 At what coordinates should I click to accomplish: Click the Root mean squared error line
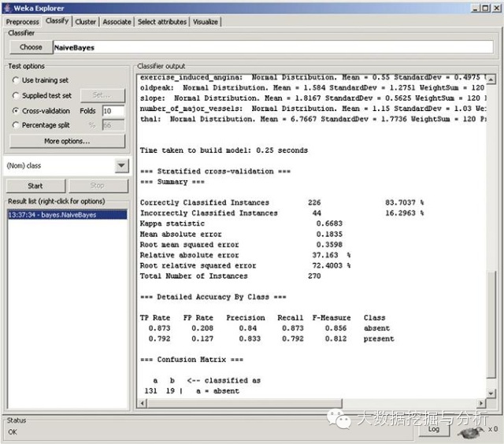pyautogui.click(x=242, y=245)
